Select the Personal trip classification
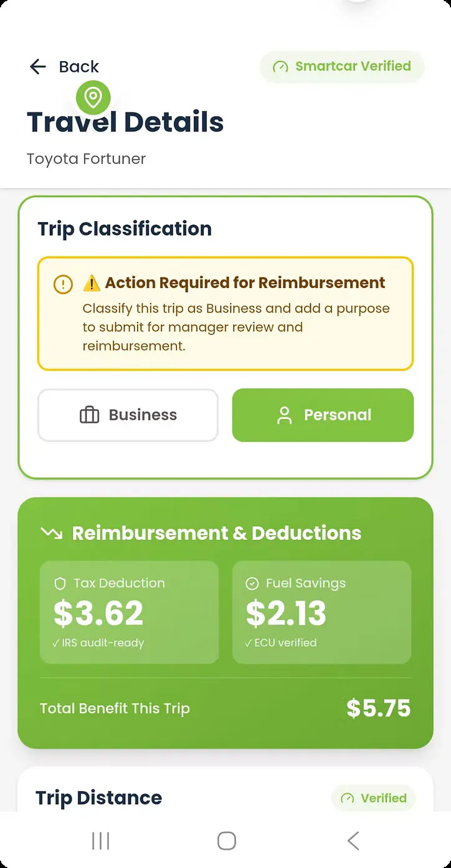The width and height of the screenshot is (451, 868). pyautogui.click(x=323, y=415)
